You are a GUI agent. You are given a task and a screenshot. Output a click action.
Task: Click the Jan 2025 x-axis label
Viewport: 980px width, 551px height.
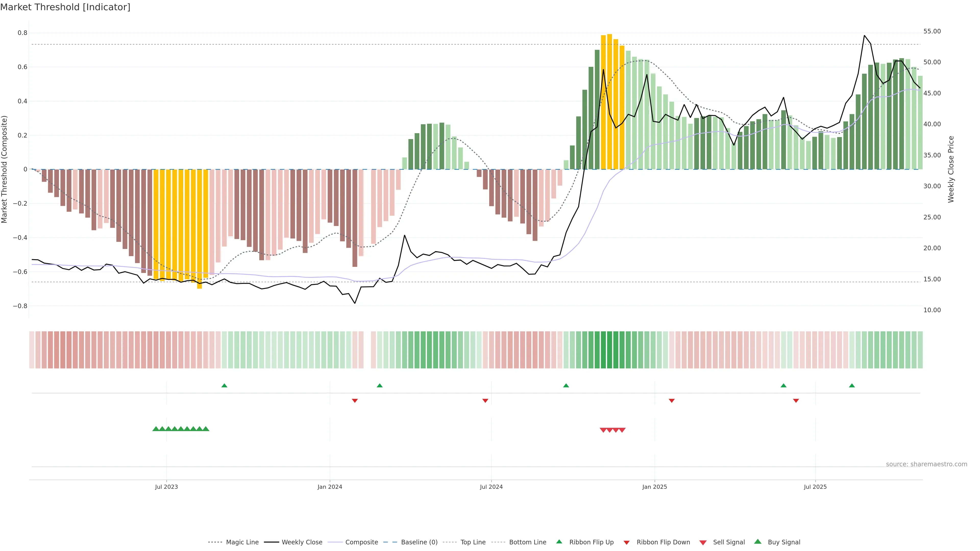coord(654,487)
